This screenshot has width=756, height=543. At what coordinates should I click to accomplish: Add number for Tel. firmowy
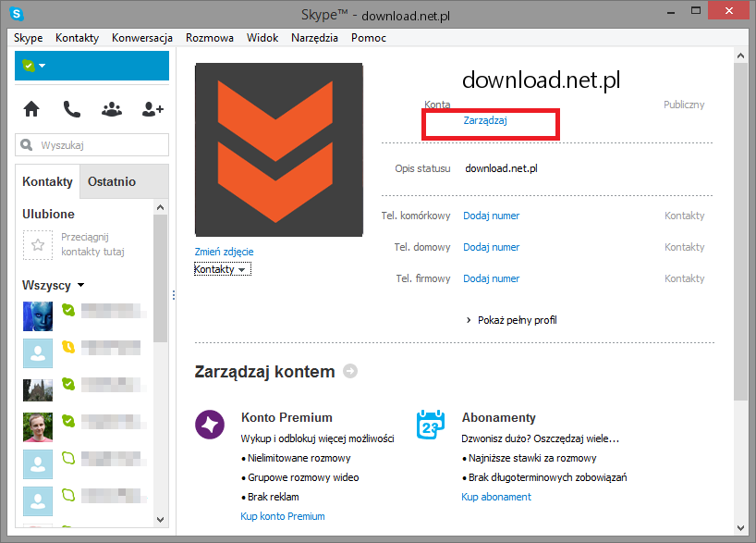[492, 278]
